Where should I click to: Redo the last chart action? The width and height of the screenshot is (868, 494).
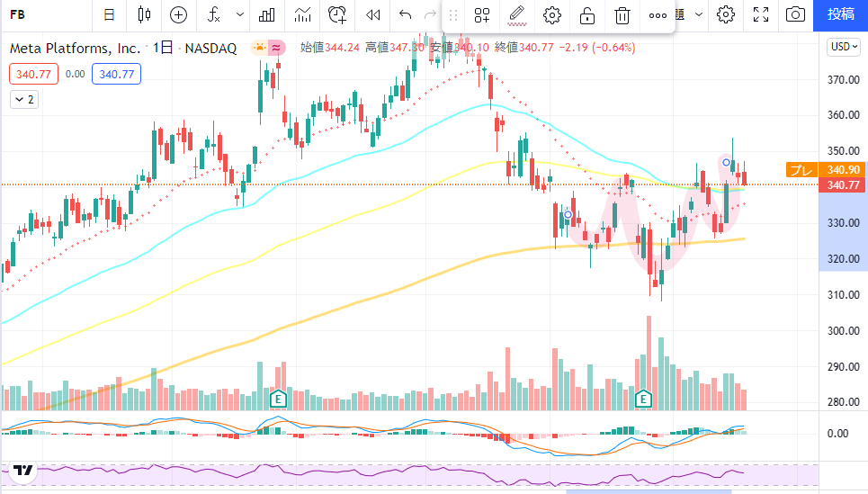430,15
